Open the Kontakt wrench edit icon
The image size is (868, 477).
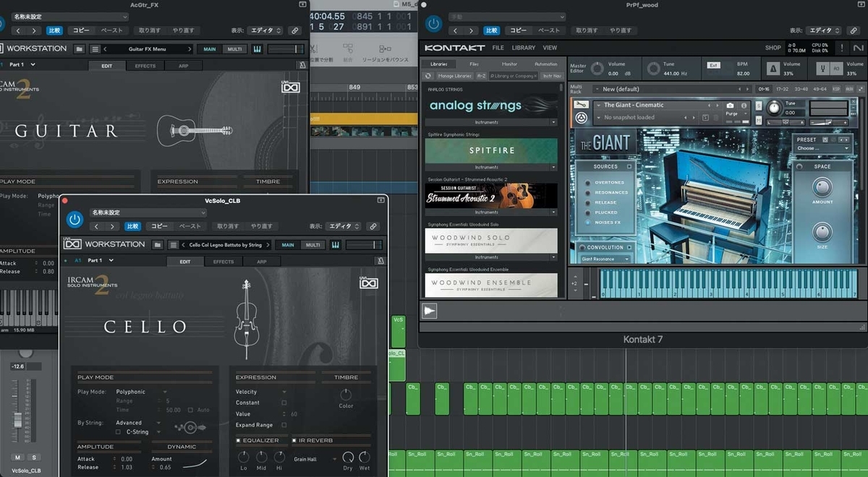[x=581, y=105]
